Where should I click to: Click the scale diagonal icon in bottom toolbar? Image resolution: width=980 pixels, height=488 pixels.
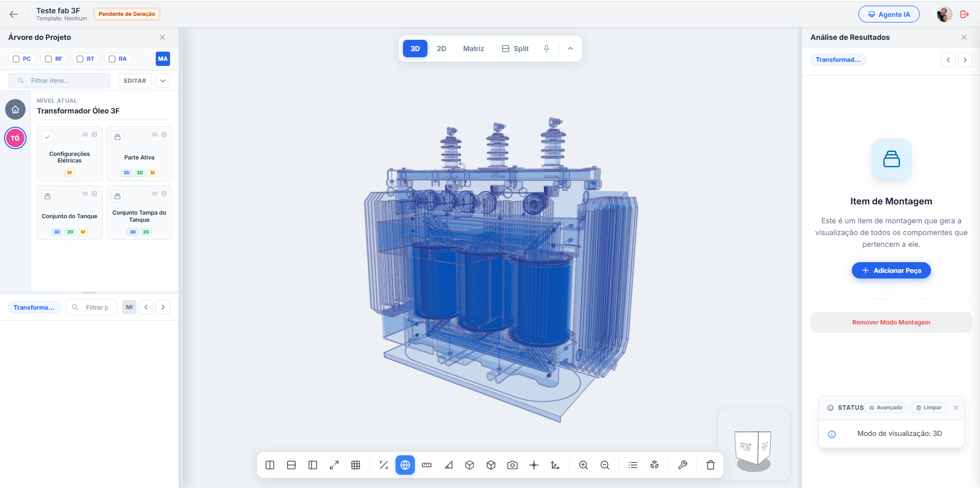tap(384, 465)
